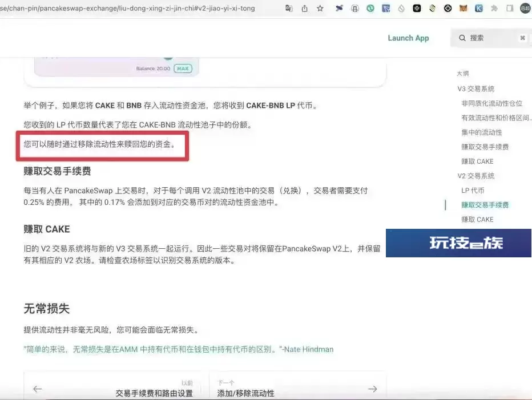This screenshot has height=400, width=532.
Task: Click the Balance: 20.00 text
Action: pyautogui.click(x=153, y=68)
